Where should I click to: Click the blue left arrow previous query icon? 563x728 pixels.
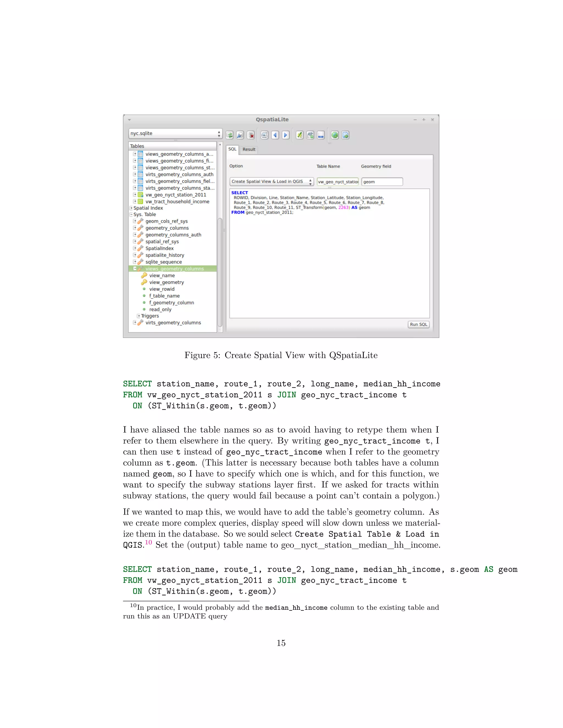point(275,135)
